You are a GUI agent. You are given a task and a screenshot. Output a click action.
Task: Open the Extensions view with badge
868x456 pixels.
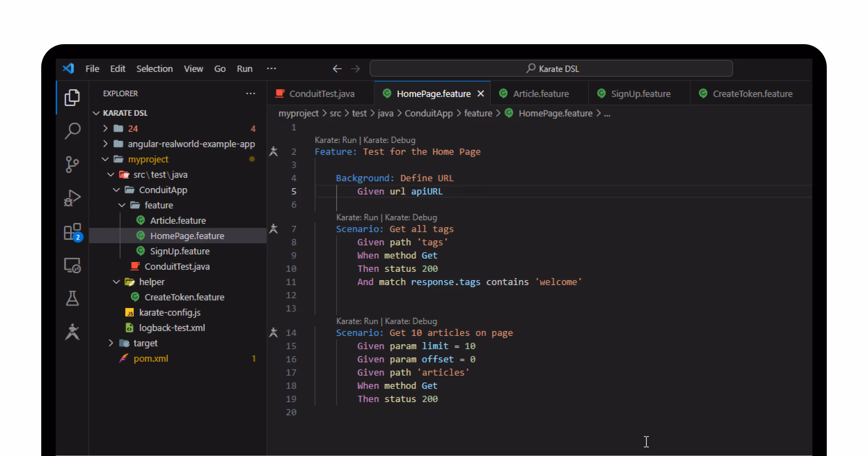pyautogui.click(x=72, y=232)
